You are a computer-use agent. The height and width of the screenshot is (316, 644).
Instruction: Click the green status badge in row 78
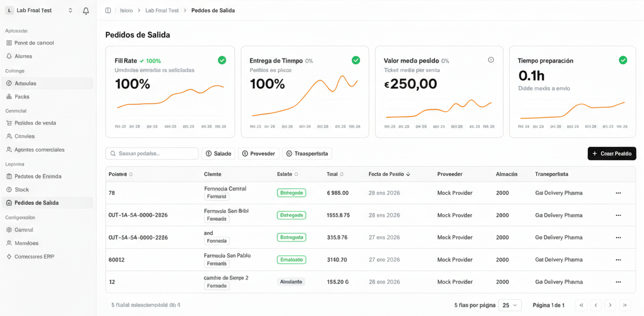(292, 193)
